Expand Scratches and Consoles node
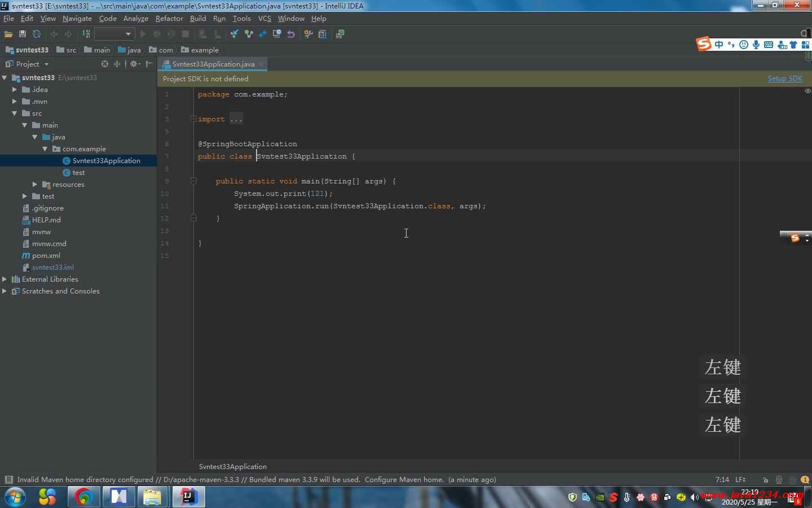This screenshot has width=812, height=508. [x=5, y=291]
